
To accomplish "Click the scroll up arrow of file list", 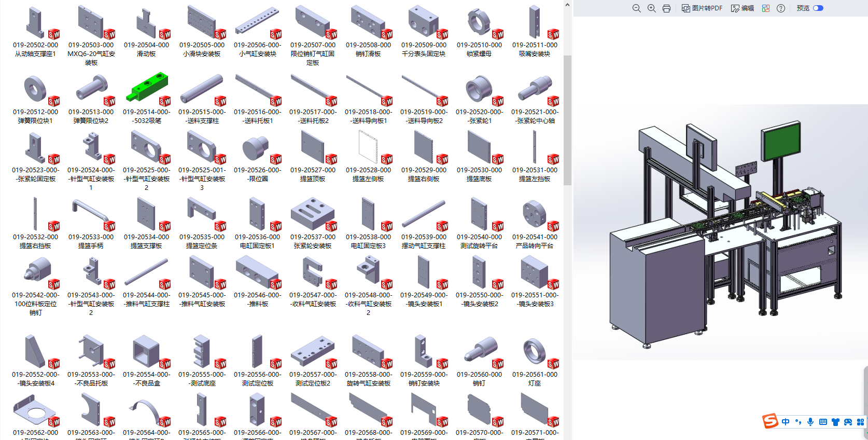I will [x=567, y=5].
